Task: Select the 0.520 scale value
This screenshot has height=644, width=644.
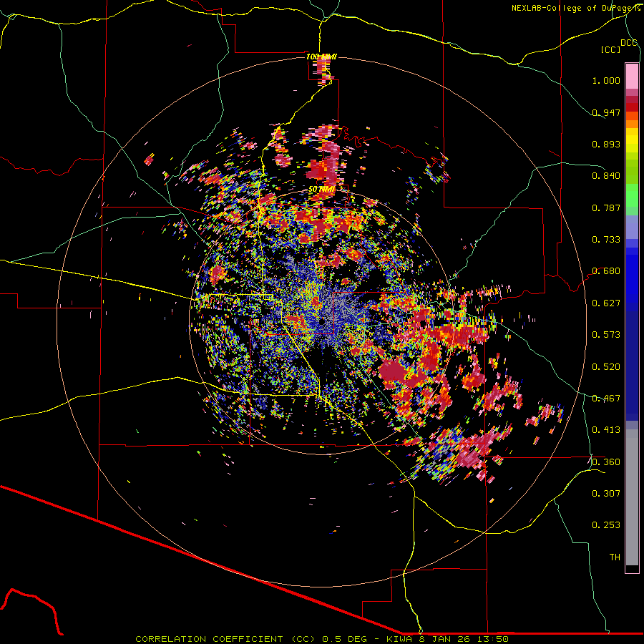Action: coord(606,366)
